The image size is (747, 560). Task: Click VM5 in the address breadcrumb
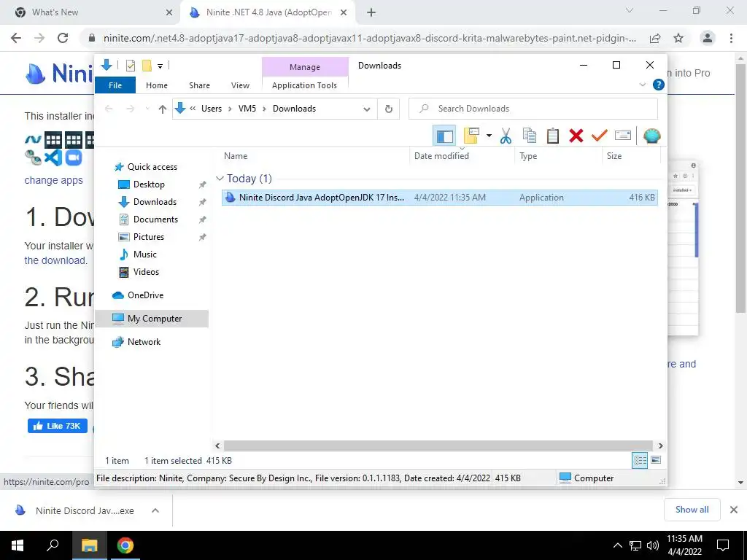[x=247, y=109]
